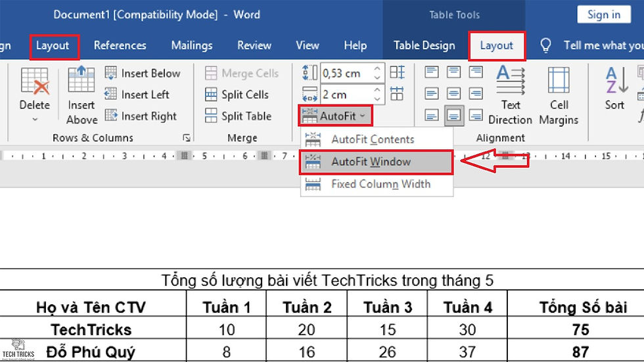Open the Help tab

pos(356,45)
